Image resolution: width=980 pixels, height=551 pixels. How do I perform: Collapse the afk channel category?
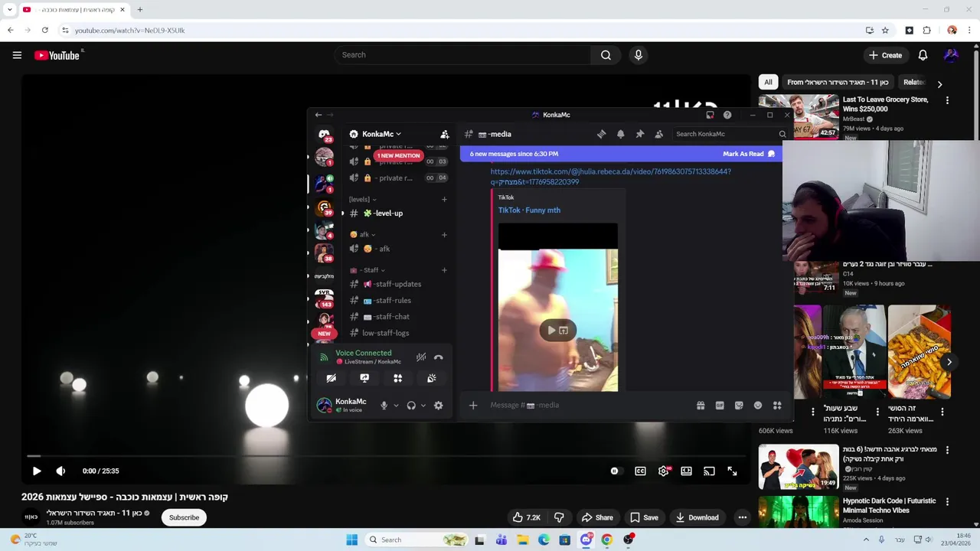point(362,235)
